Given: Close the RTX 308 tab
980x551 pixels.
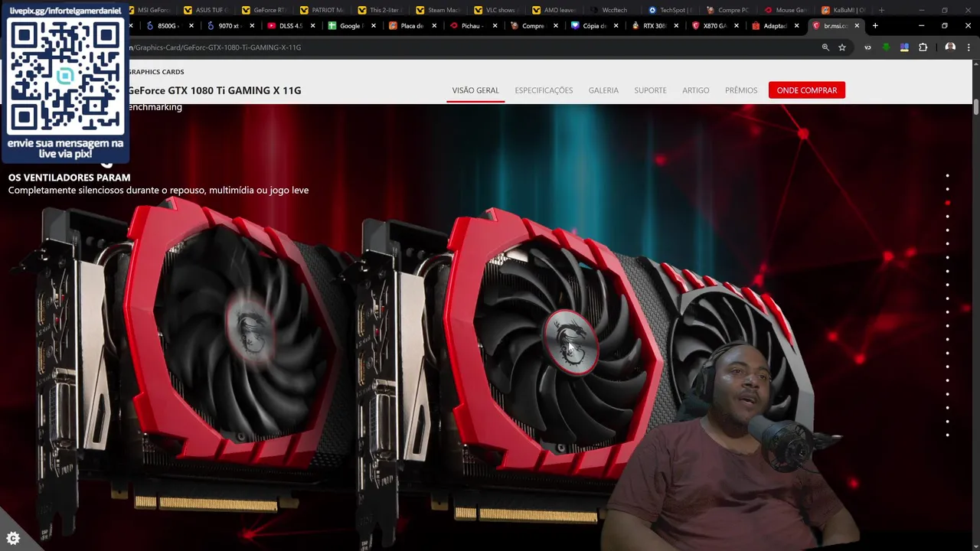Looking at the screenshot, I should [676, 25].
